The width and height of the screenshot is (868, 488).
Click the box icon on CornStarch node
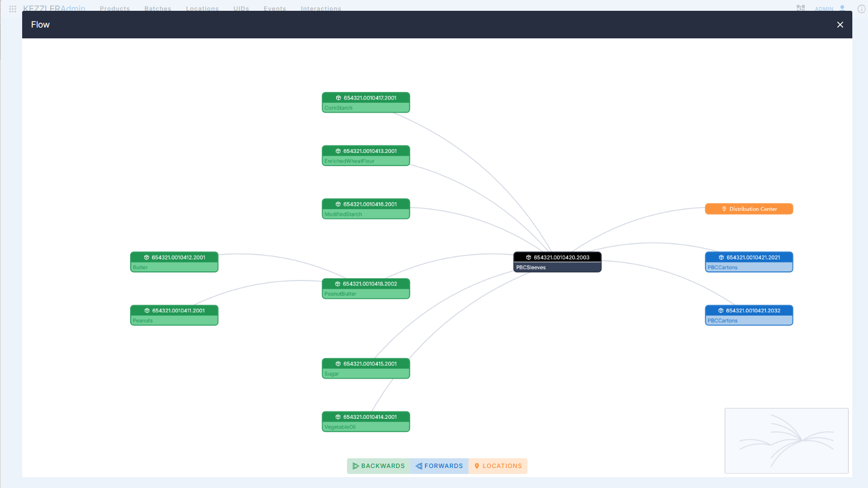coord(338,98)
